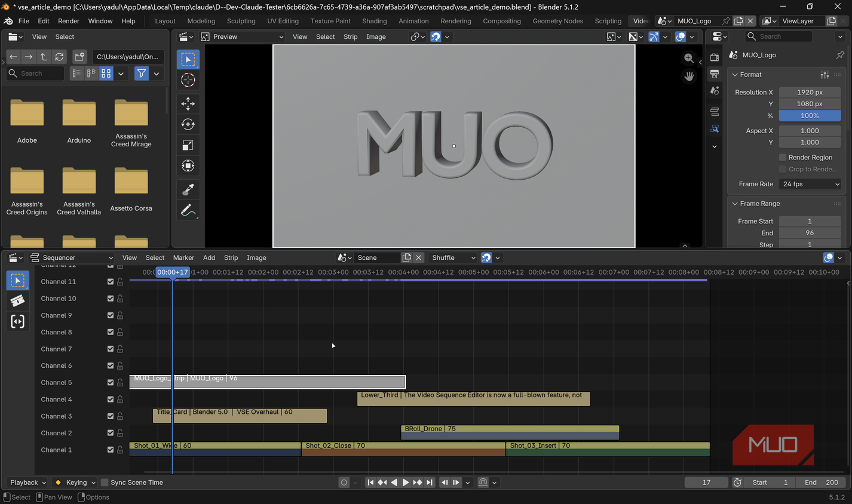Screen dimensions: 852x504
Task: Activate the Scale tool in preview
Action: tap(188, 145)
